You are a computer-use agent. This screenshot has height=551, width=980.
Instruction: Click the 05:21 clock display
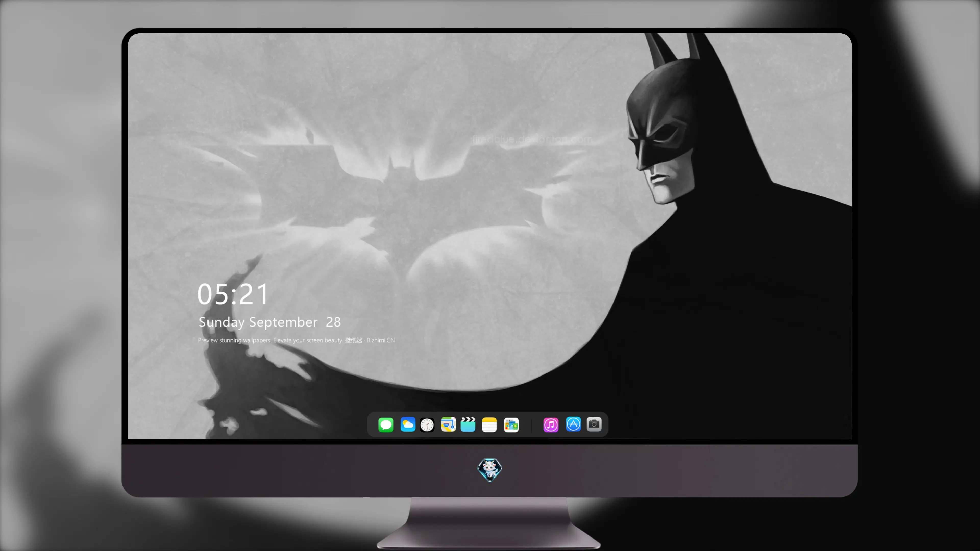pos(233,294)
